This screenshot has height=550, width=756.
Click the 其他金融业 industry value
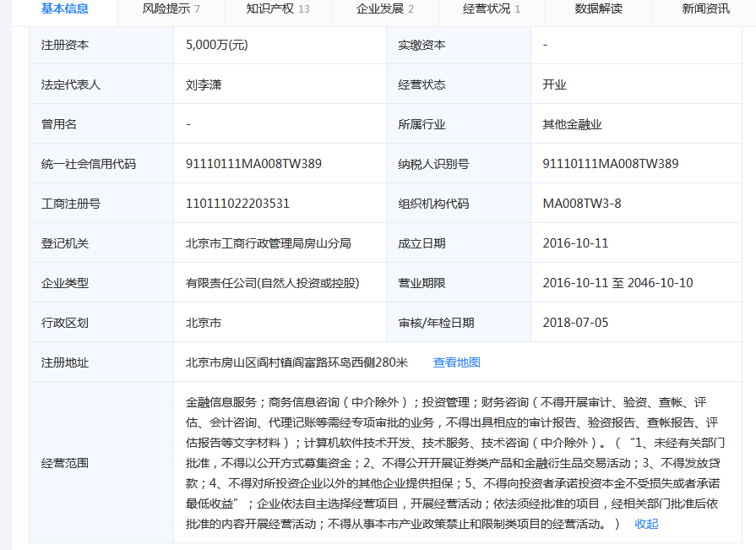tap(573, 124)
